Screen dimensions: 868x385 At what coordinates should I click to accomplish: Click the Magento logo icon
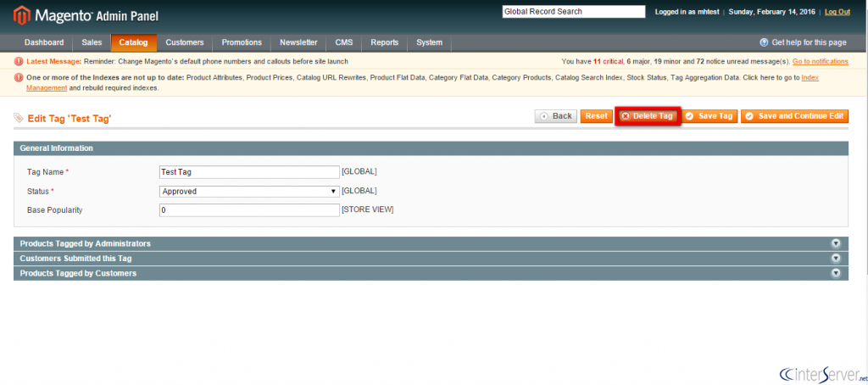click(21, 15)
